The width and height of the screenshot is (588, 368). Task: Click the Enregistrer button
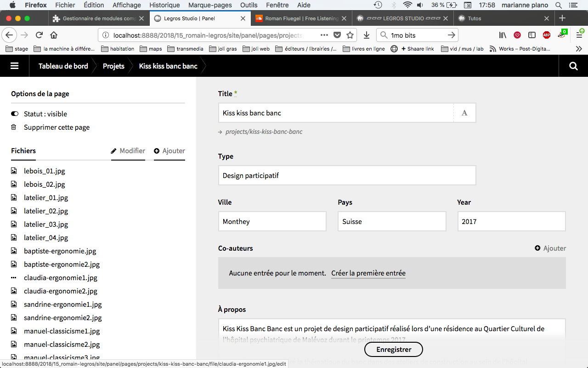(393, 350)
